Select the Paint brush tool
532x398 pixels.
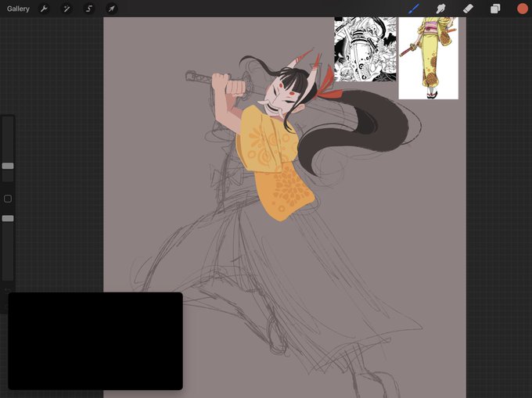[414, 9]
